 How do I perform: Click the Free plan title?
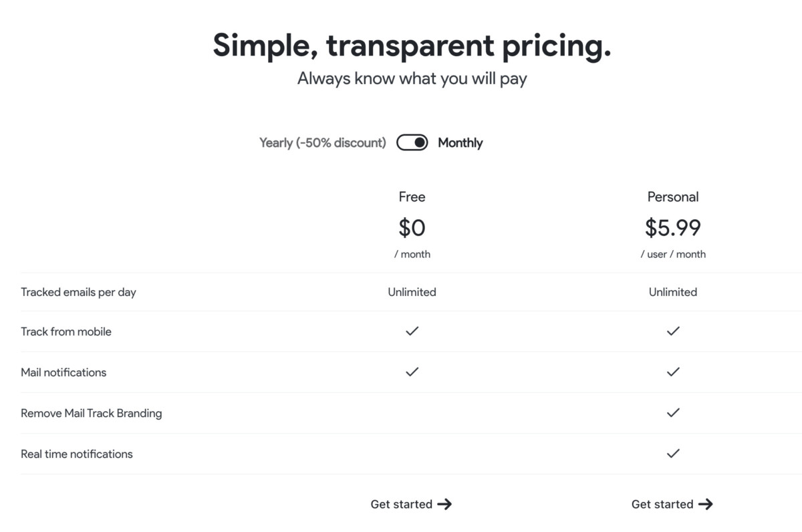pos(412,197)
